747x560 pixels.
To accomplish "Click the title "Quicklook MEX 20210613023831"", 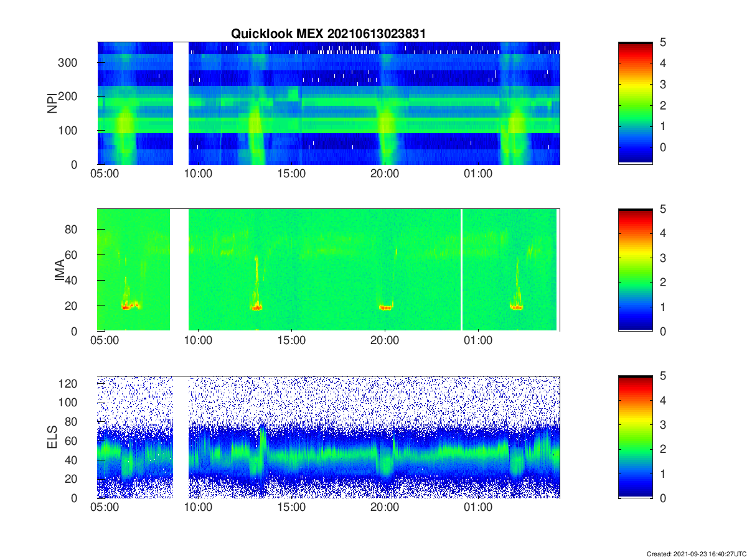I will point(328,34).
